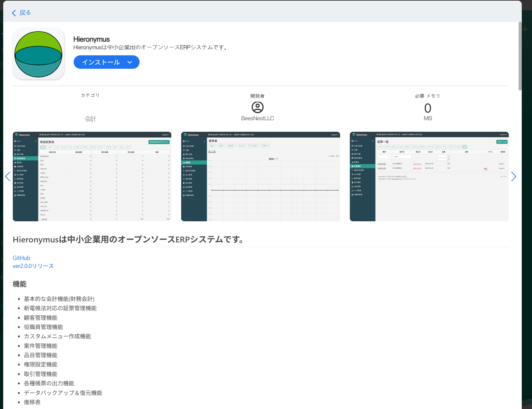The height and width of the screenshot is (409, 532).
Task: Click the Hieronymus app sphere icon
Action: [x=38, y=54]
